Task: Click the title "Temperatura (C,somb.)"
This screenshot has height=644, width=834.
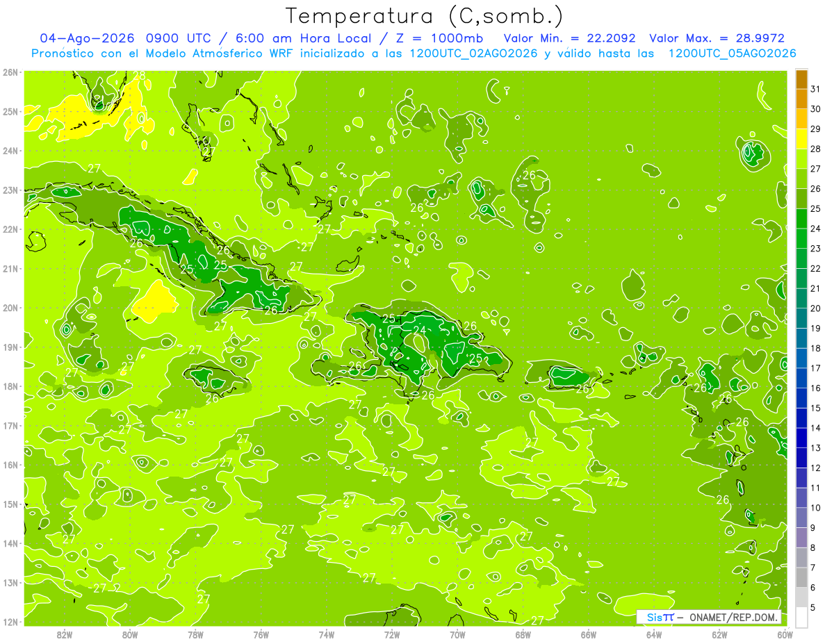Action: click(x=424, y=17)
